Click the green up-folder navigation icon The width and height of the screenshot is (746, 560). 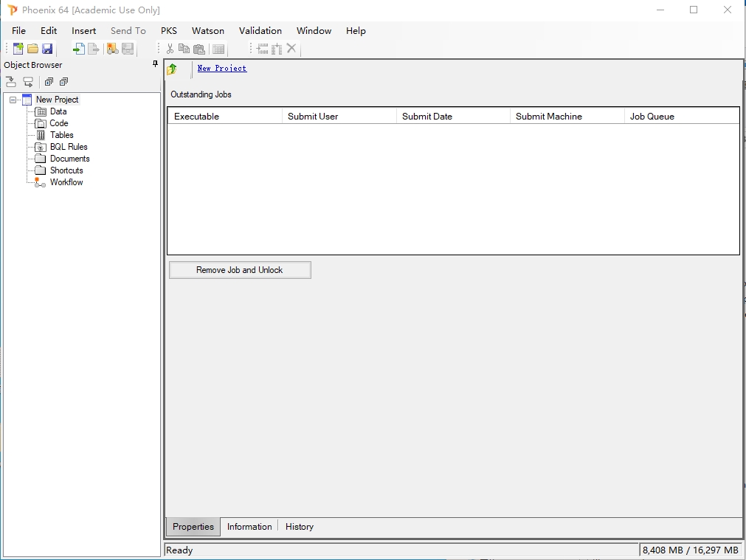tap(172, 69)
